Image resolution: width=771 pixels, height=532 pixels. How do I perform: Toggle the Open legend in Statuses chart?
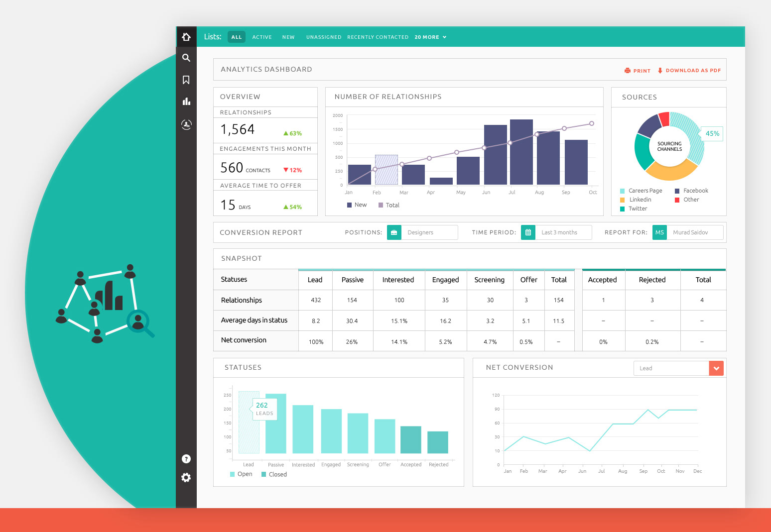[241, 474]
